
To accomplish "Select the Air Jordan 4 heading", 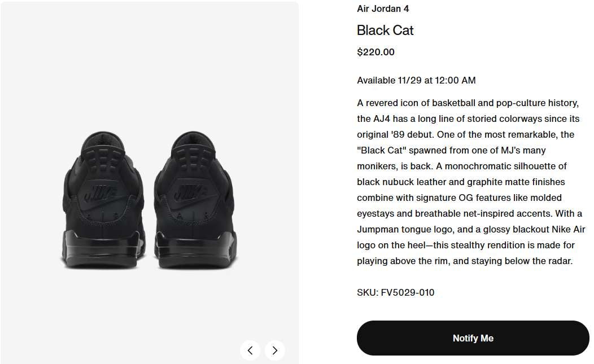I will click(x=383, y=9).
